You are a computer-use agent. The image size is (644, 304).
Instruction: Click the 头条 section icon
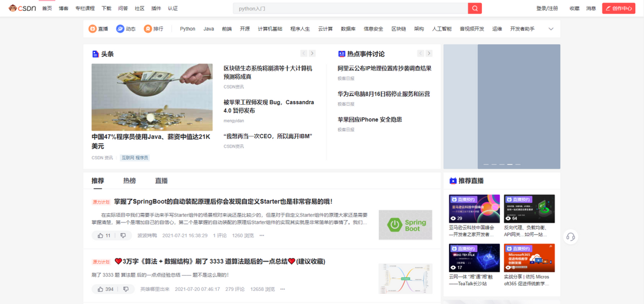tap(95, 54)
